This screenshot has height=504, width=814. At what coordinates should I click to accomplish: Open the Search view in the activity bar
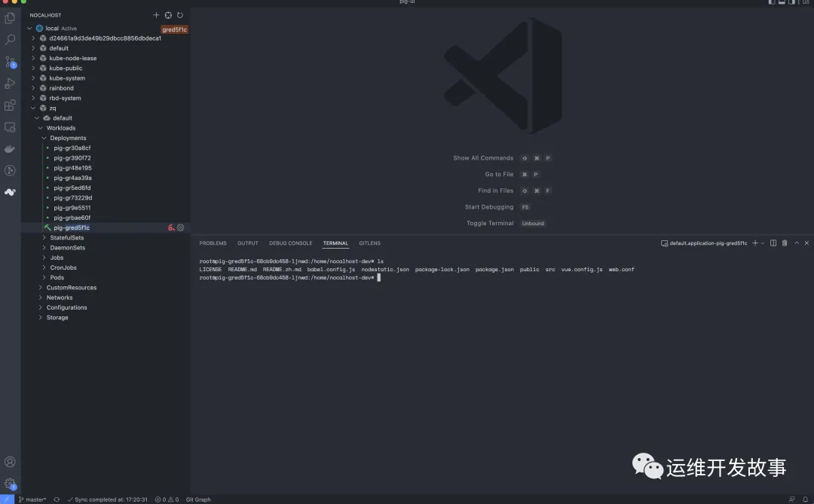click(x=10, y=39)
